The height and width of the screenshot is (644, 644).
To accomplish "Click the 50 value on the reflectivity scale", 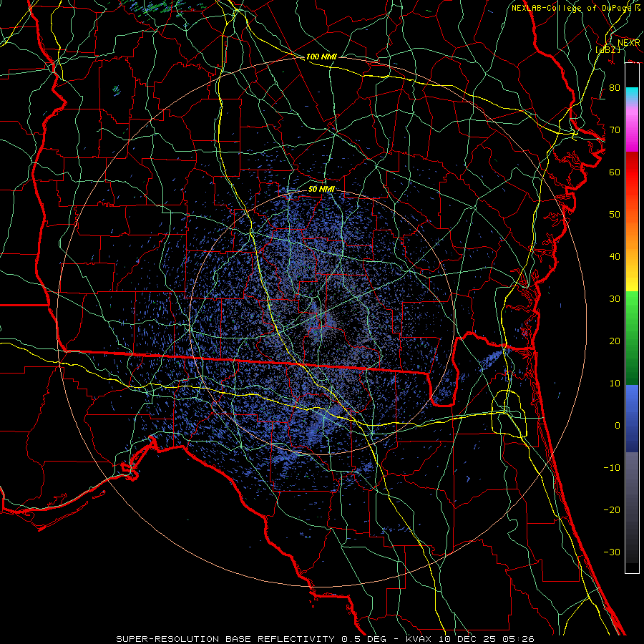I will click(x=615, y=215).
